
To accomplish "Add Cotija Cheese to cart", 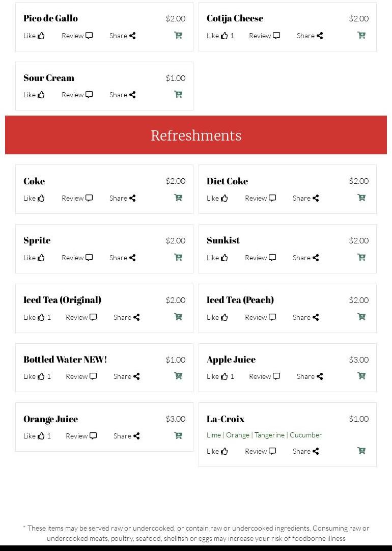I will (x=361, y=35).
